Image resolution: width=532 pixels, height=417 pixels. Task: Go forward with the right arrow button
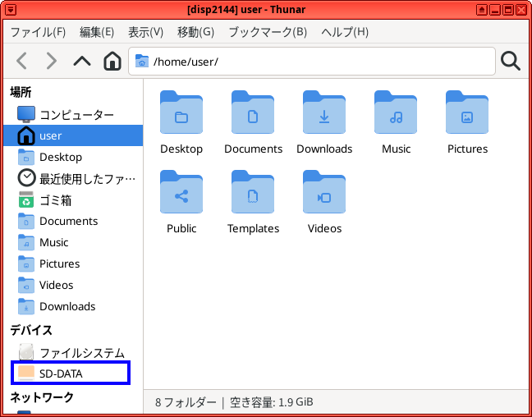point(51,61)
